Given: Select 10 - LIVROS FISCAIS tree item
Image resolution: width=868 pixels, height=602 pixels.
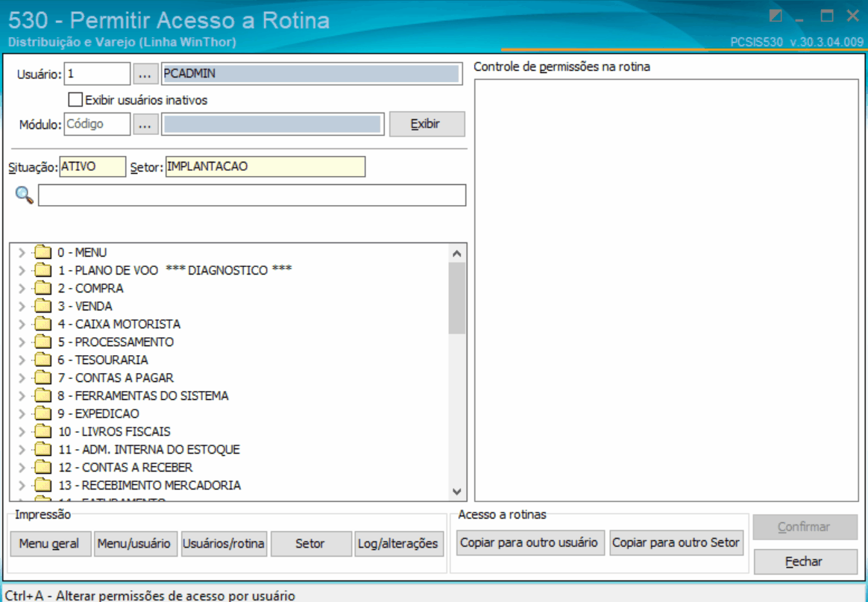Looking at the screenshot, I should click(114, 432).
